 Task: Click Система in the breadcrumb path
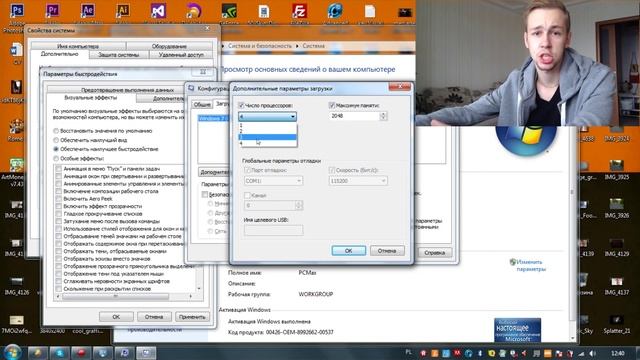tap(313, 46)
